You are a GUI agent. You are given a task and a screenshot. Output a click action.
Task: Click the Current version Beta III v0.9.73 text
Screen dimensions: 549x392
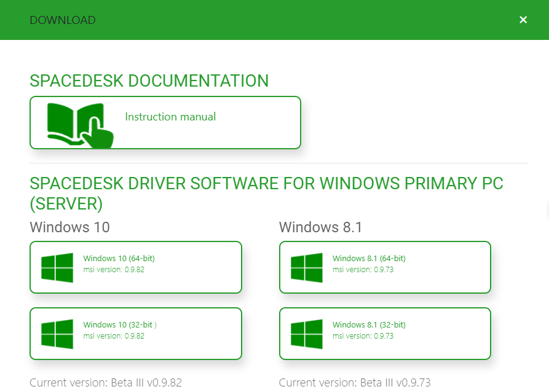(x=355, y=383)
